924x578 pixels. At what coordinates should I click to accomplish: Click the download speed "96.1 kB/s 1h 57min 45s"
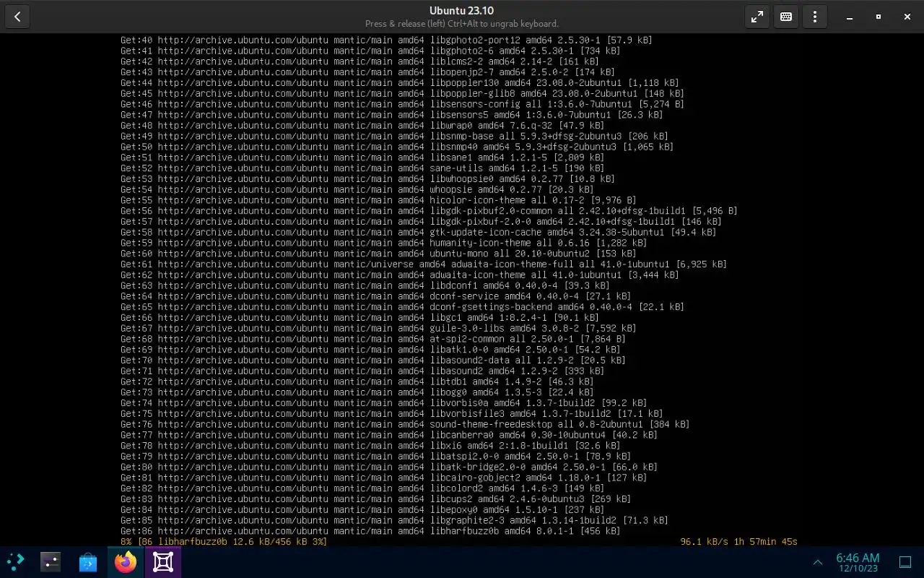coord(738,541)
